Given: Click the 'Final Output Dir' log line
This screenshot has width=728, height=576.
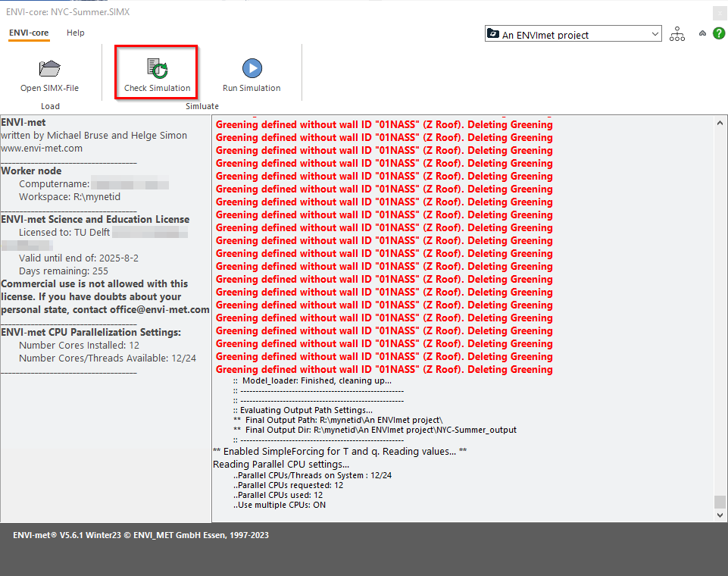Looking at the screenshot, I should coord(375,430).
